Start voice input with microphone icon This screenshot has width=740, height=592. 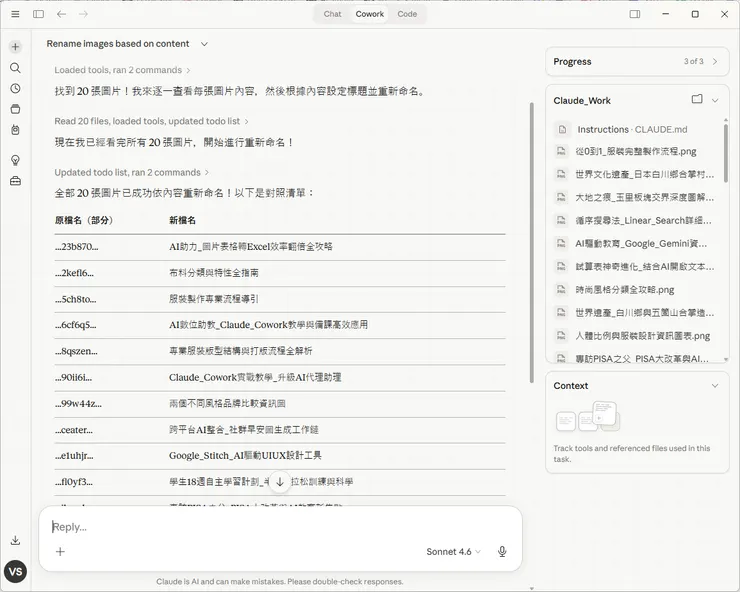click(502, 551)
